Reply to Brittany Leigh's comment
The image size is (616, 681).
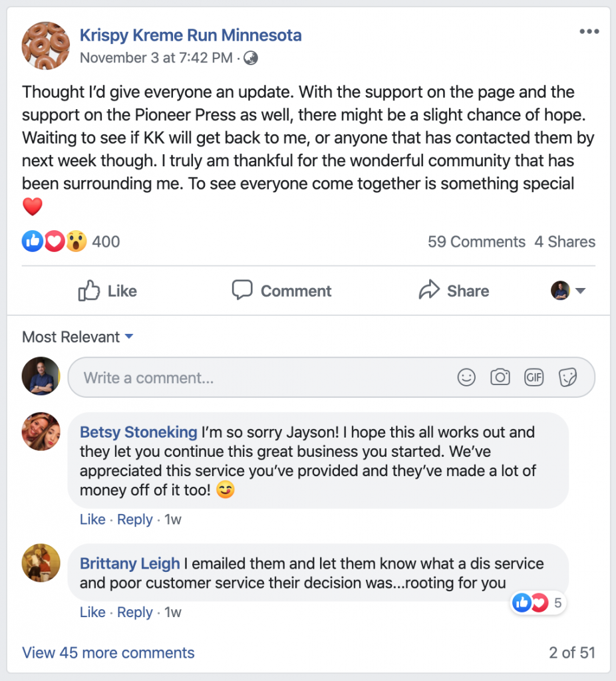(135, 612)
